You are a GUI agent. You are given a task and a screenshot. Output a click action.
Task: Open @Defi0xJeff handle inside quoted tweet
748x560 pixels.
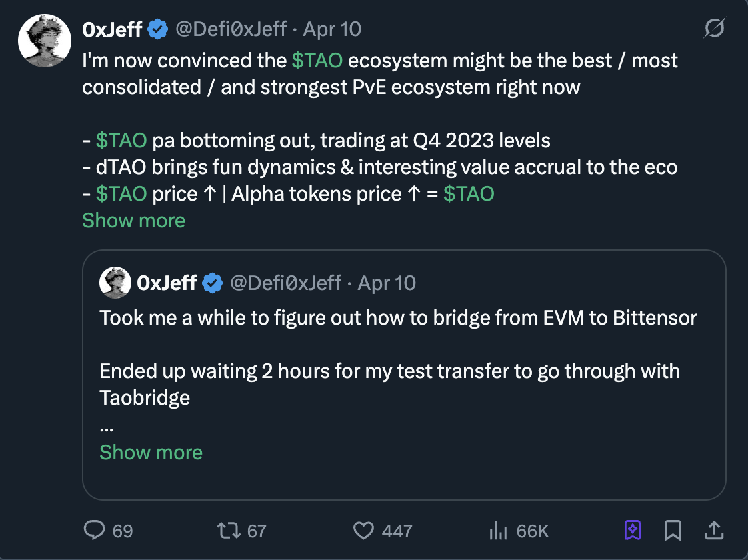pos(285,283)
